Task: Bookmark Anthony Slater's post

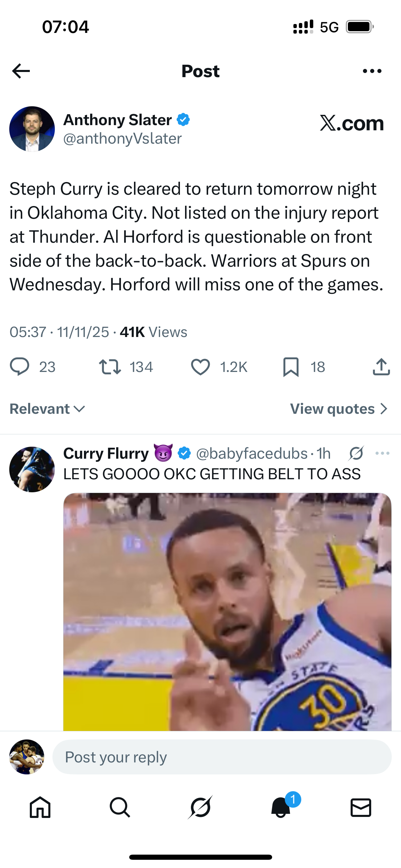Action: (291, 367)
